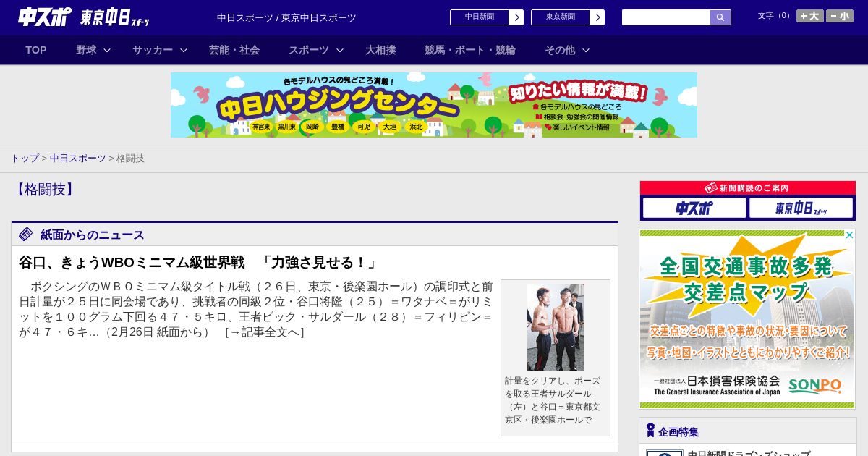Open the 中日新聞 header button
The height and width of the screenshot is (456, 868).
point(479,17)
